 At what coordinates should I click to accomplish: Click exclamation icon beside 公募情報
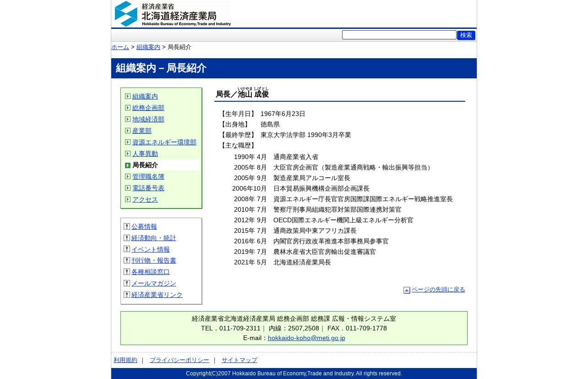point(127,226)
